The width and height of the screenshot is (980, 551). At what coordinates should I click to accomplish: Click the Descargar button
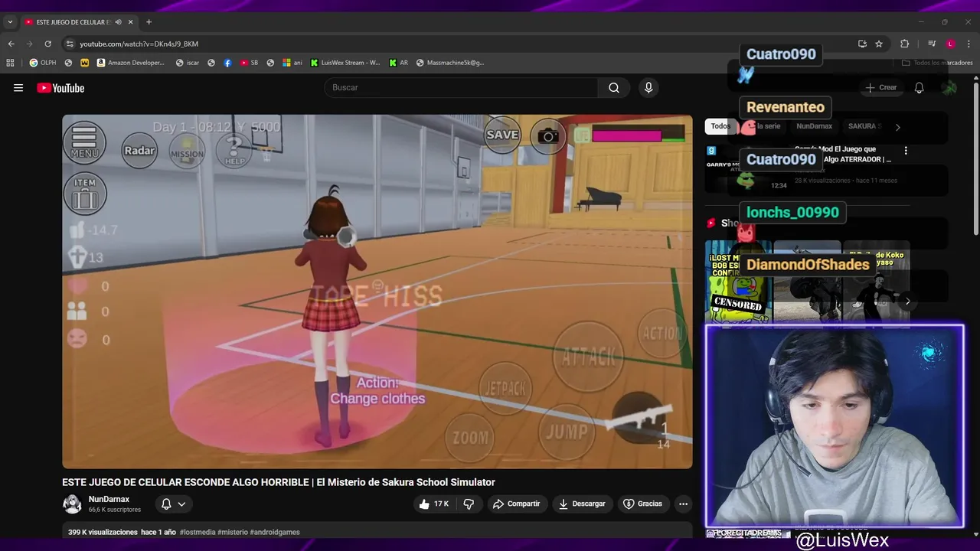pos(582,504)
